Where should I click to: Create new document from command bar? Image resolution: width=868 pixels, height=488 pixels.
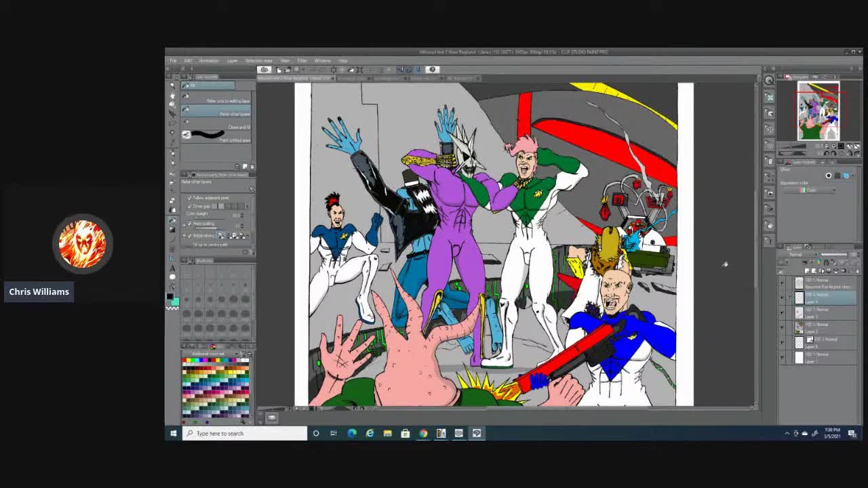(279, 69)
